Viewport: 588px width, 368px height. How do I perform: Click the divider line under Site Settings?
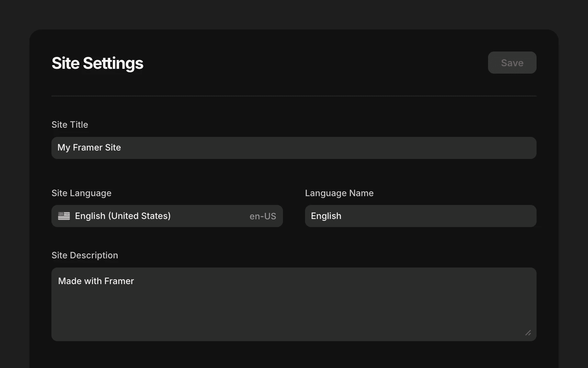(x=294, y=96)
